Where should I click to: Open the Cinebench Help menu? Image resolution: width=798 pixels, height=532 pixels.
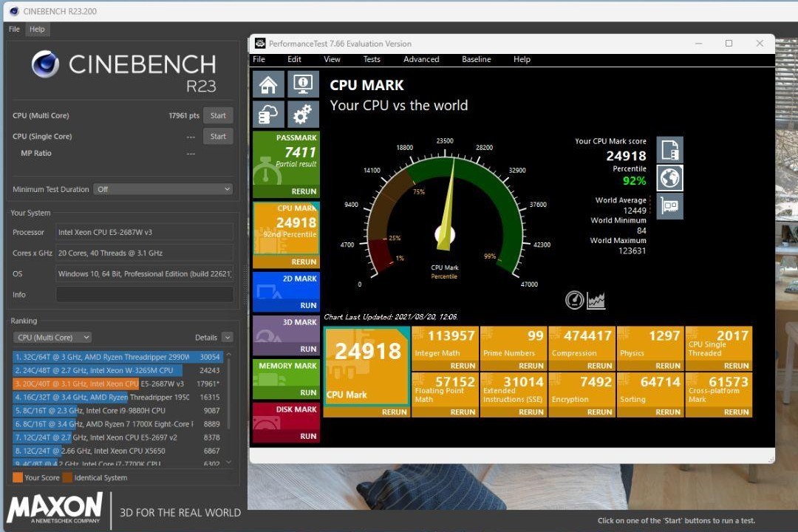pyautogui.click(x=37, y=29)
